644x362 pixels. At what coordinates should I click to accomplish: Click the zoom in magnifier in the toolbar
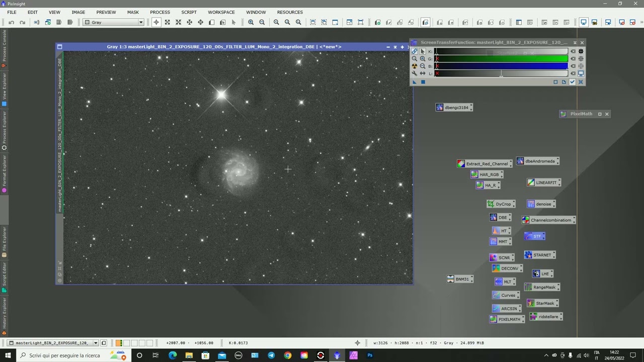tap(251, 22)
